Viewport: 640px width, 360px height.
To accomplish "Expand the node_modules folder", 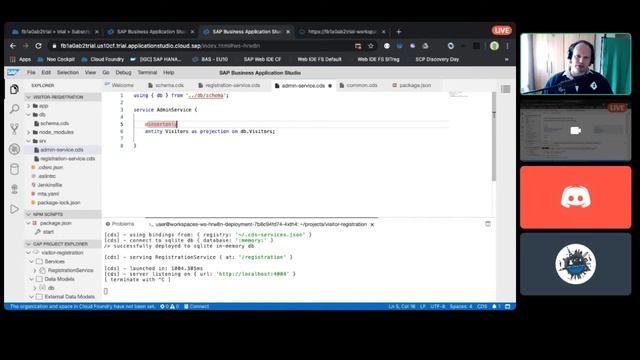I will pyautogui.click(x=29, y=132).
